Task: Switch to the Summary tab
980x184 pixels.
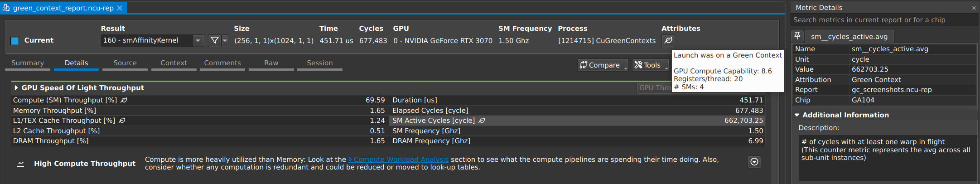Action: point(28,63)
